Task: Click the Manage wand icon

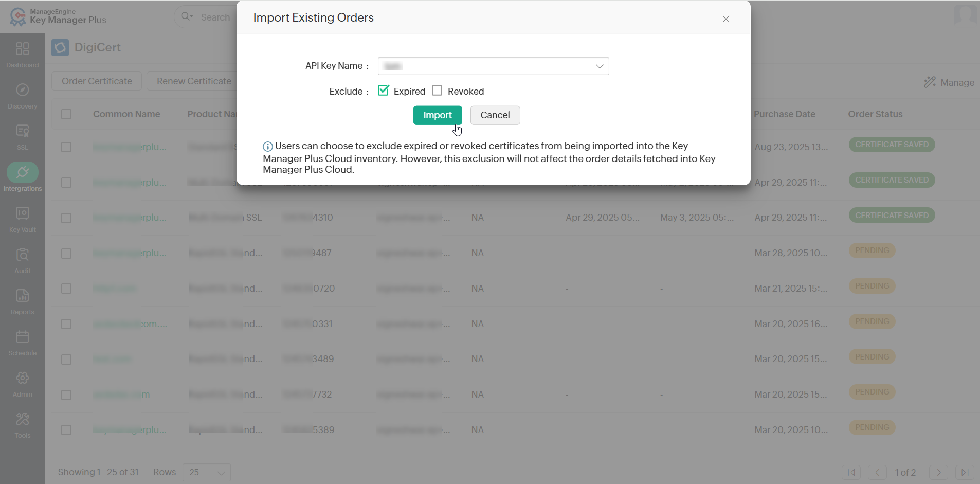Action: pyautogui.click(x=930, y=82)
